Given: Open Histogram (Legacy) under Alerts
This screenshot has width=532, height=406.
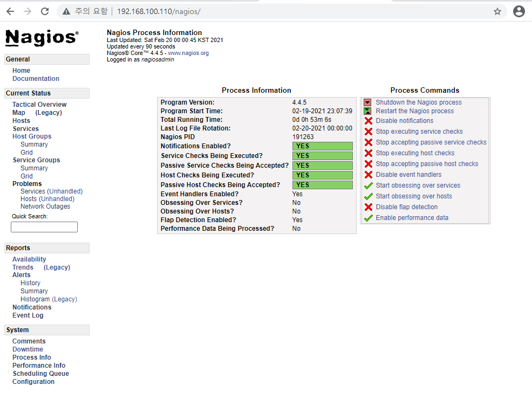Looking at the screenshot, I should click(x=49, y=299).
